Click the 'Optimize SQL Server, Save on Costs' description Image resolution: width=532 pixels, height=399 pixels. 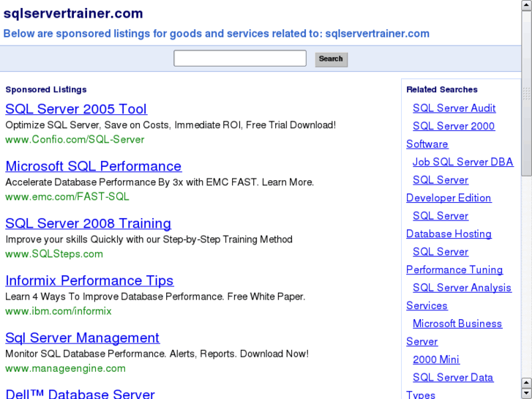[x=171, y=125]
